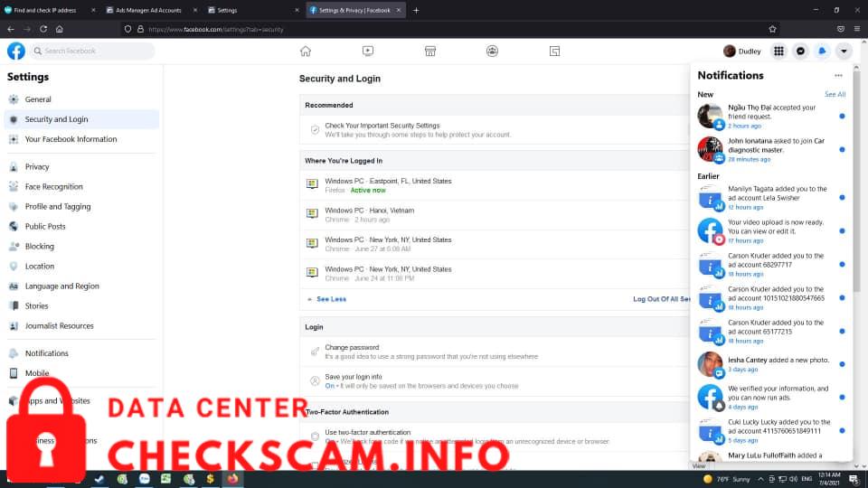
Task: Open Windows notification center icon
Action: point(854,479)
